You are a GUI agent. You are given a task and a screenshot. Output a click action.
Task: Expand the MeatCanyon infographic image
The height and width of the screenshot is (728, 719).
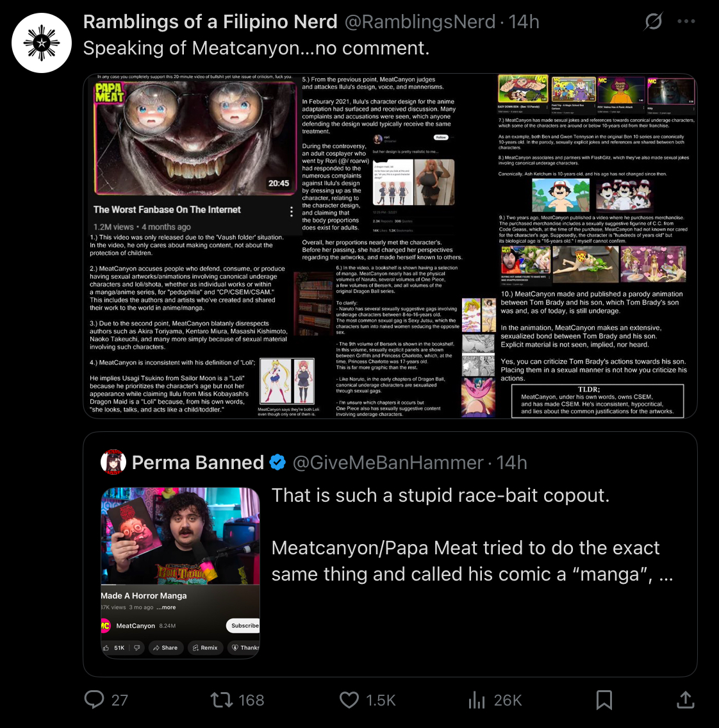pos(390,245)
